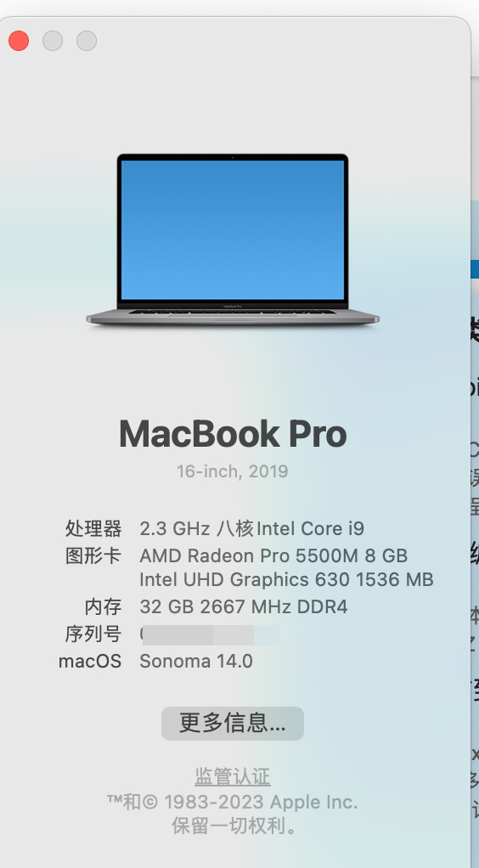
Task: Select the MacBook Pro title text
Action: point(233,433)
